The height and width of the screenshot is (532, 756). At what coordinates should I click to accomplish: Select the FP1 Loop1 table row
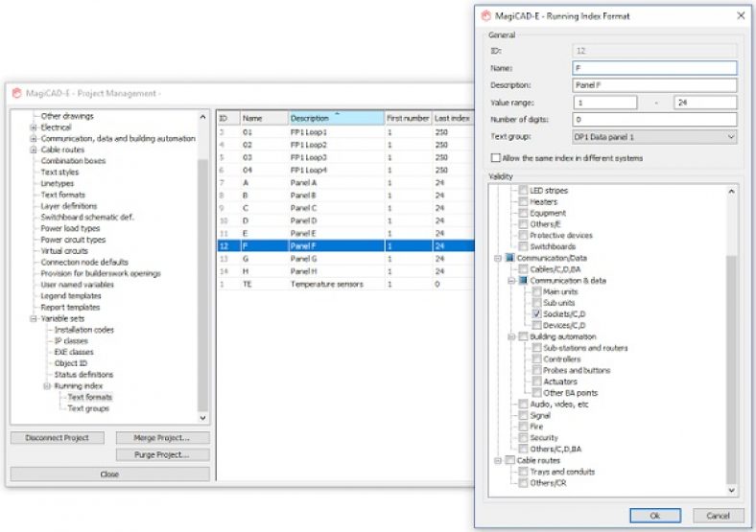pyautogui.click(x=345, y=132)
